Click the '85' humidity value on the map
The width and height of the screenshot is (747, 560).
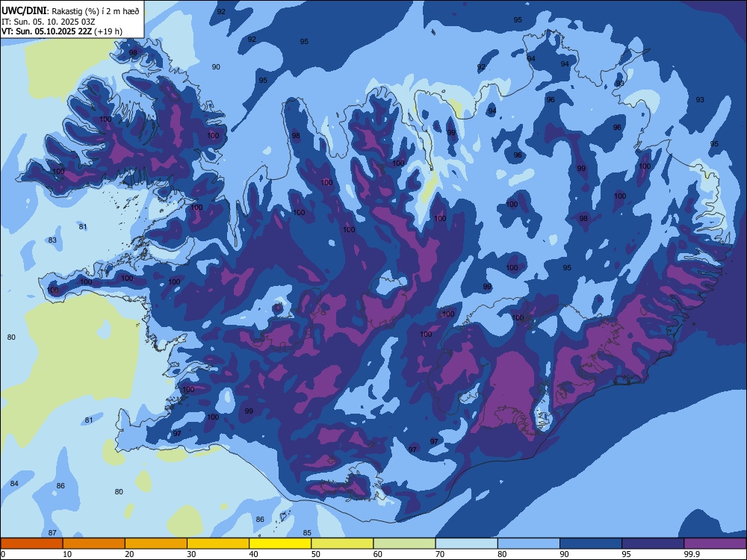click(307, 533)
